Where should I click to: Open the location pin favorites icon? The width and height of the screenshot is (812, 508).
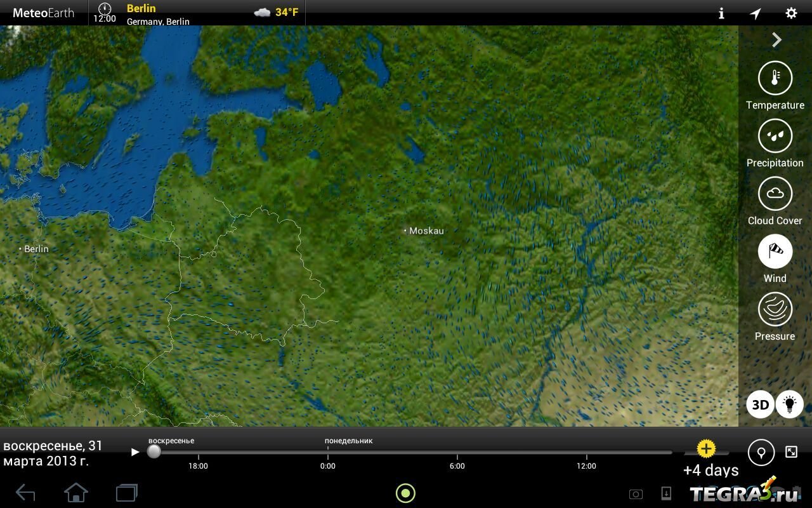[x=761, y=452]
